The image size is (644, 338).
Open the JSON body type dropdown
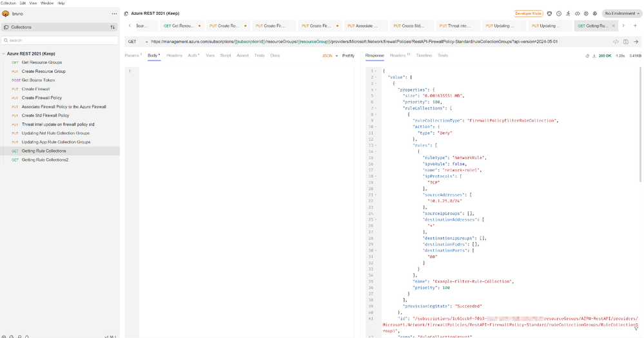coord(330,56)
